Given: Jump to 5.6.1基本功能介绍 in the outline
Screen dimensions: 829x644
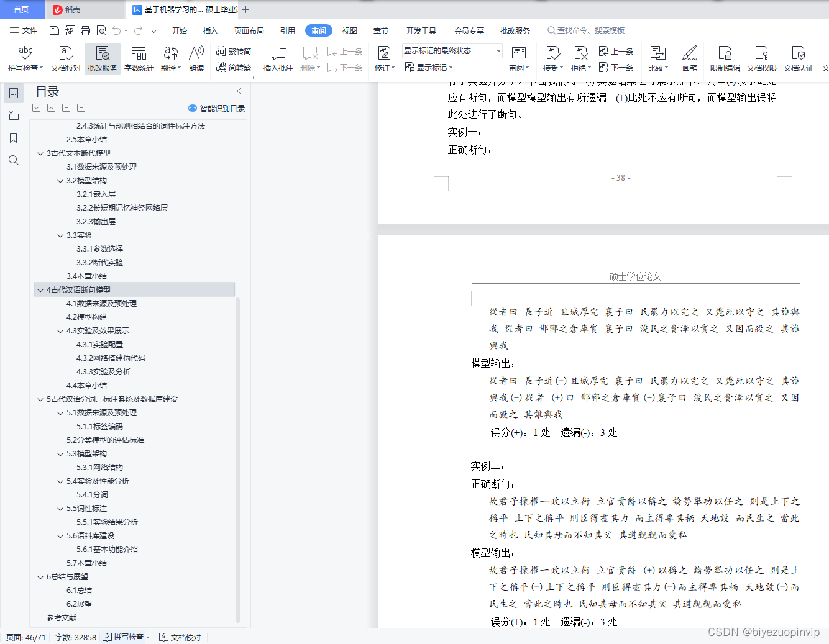Looking at the screenshot, I should pos(107,550).
